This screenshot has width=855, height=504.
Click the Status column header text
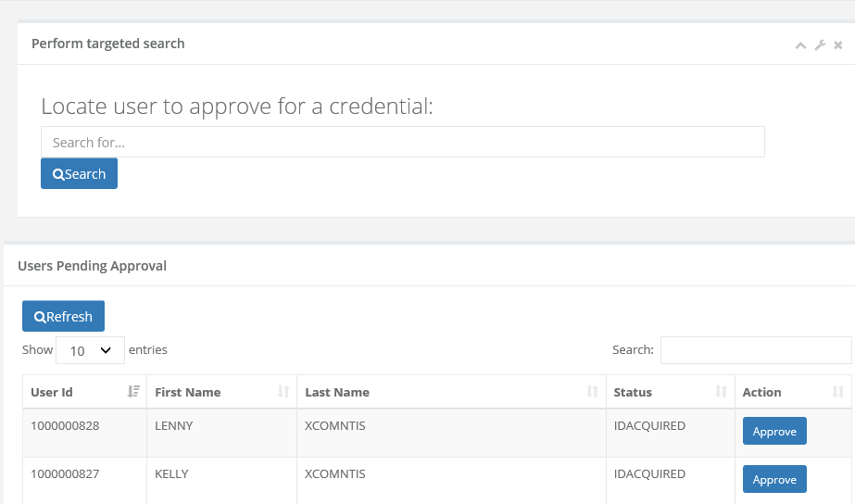(x=633, y=392)
